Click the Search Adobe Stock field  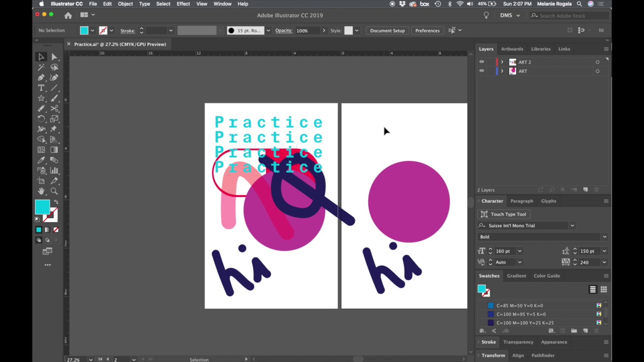pos(570,16)
